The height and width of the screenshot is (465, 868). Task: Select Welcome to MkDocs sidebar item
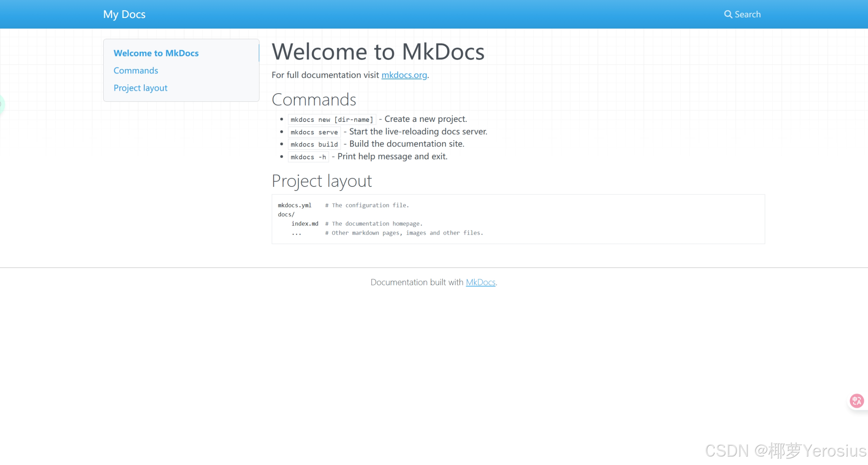click(x=156, y=53)
